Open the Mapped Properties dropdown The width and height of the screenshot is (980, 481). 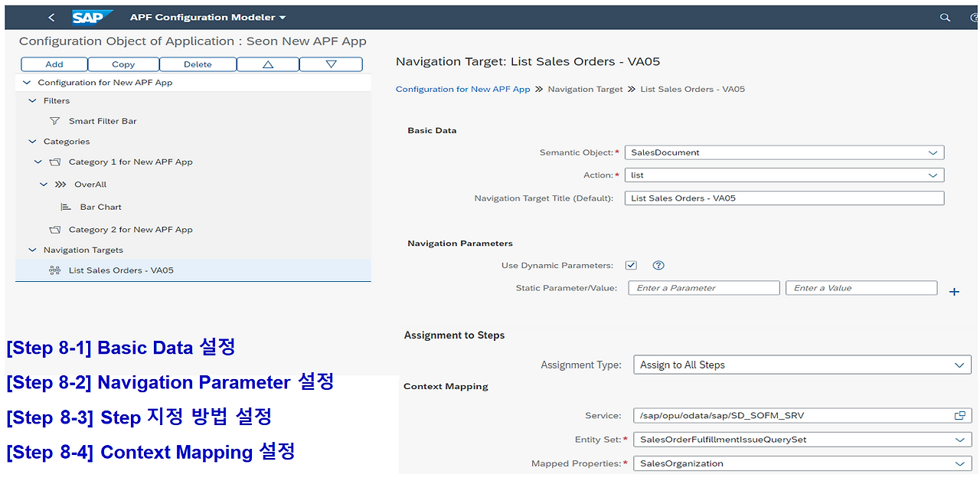tap(961, 463)
